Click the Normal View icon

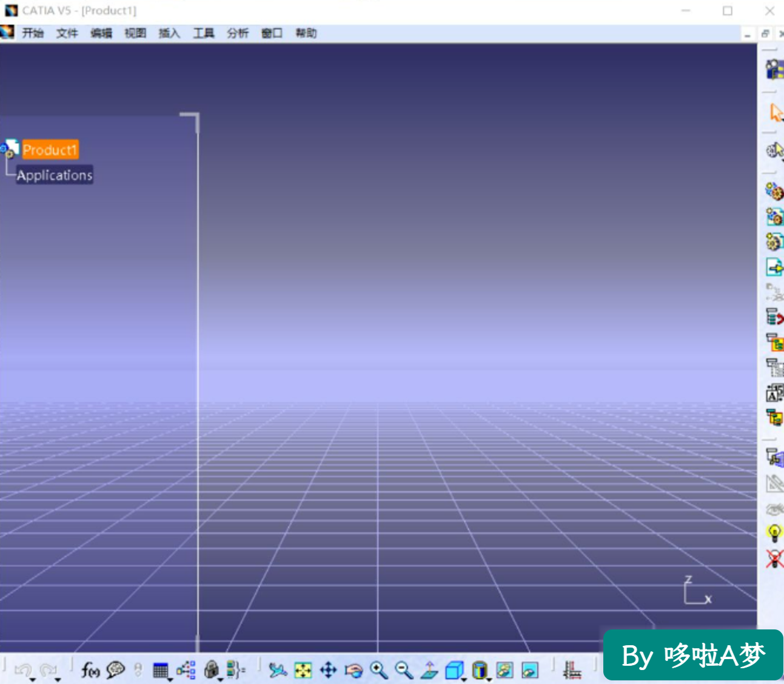coord(429,670)
